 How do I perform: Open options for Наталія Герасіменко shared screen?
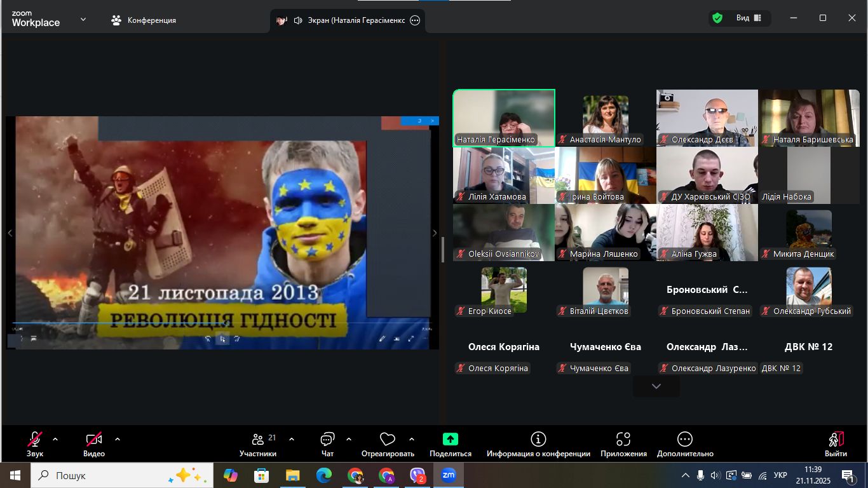pos(415,20)
